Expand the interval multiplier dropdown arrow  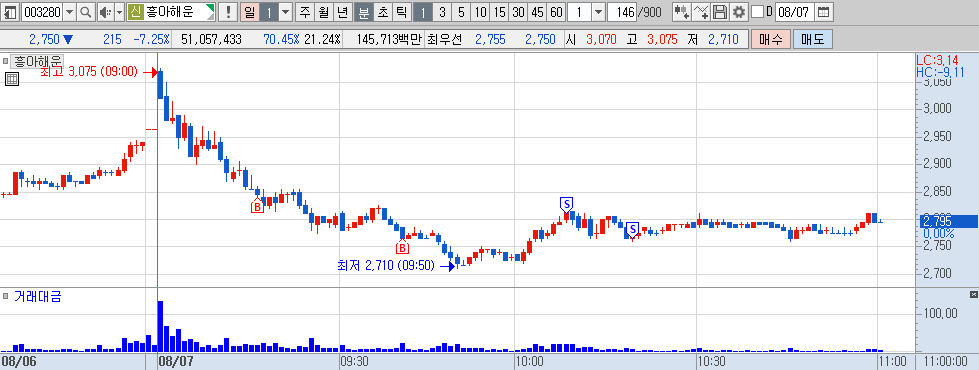(x=598, y=12)
